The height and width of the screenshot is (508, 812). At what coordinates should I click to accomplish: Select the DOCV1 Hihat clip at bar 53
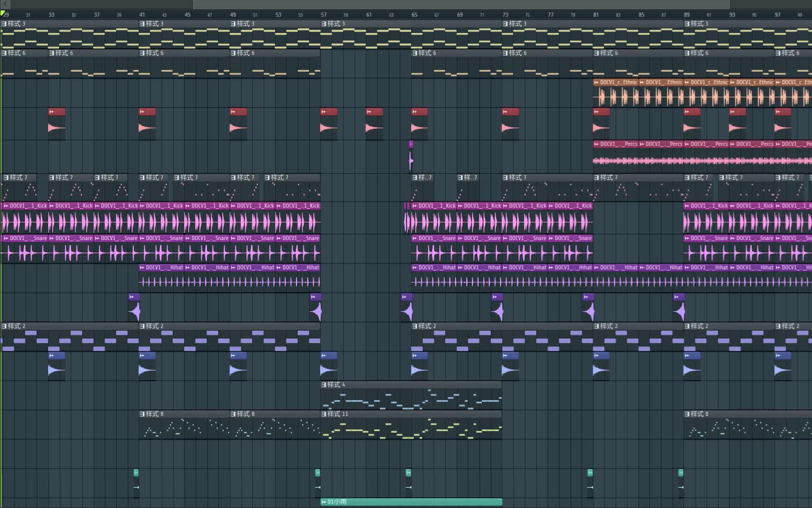click(x=298, y=277)
